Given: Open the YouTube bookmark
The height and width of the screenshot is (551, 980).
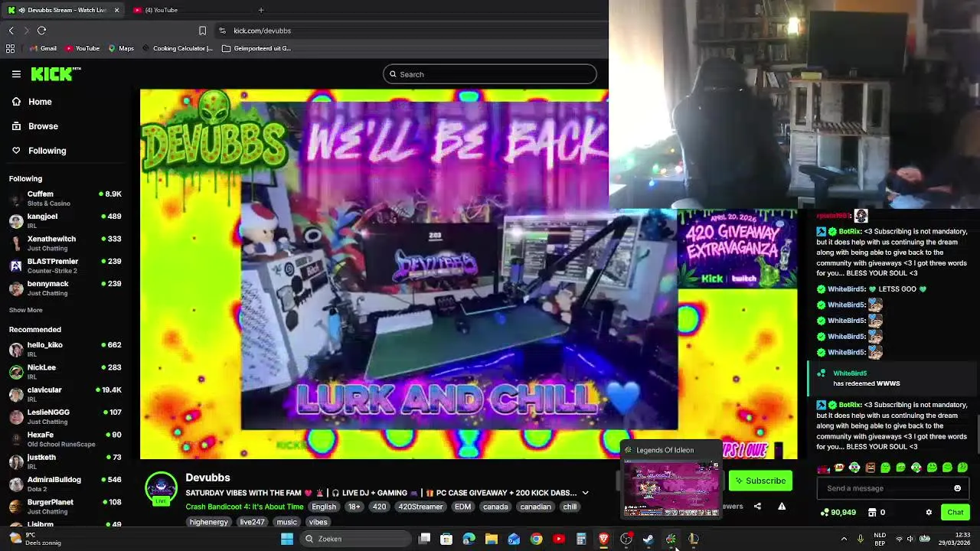Looking at the screenshot, I should coord(82,48).
